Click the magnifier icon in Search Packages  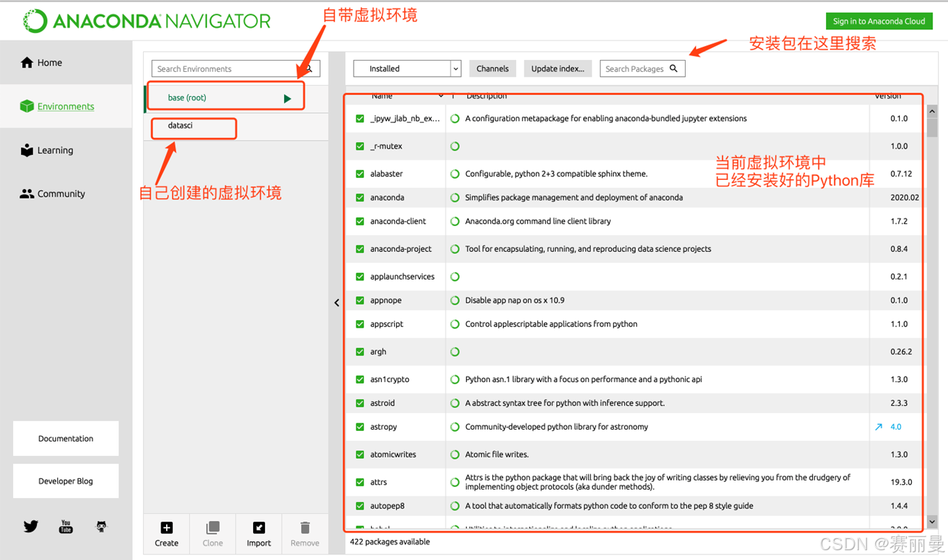click(674, 68)
